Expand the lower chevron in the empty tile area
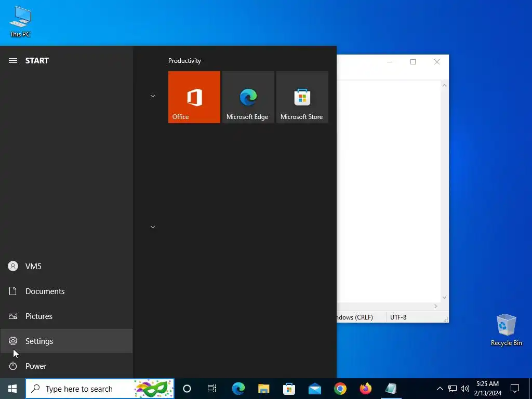532x399 pixels. click(x=153, y=227)
